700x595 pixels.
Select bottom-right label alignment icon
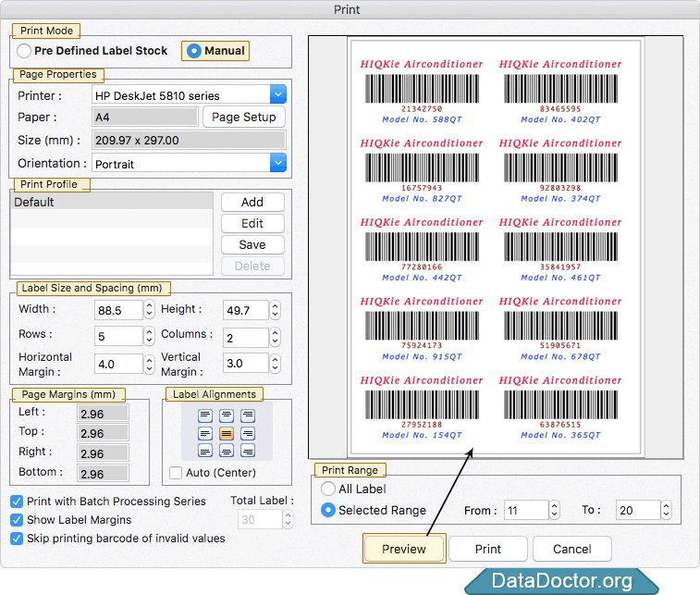pyautogui.click(x=248, y=451)
